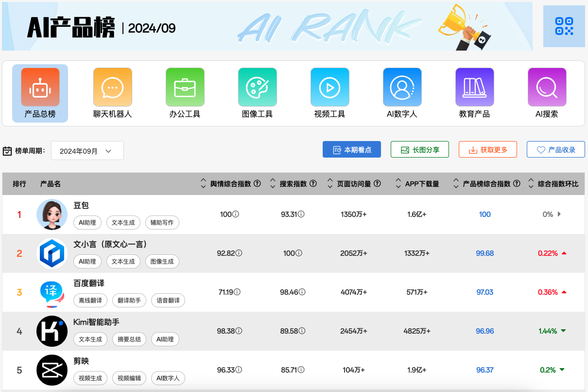Click Kimi智能助手 black logo
The image size is (588, 392).
pos(52,331)
